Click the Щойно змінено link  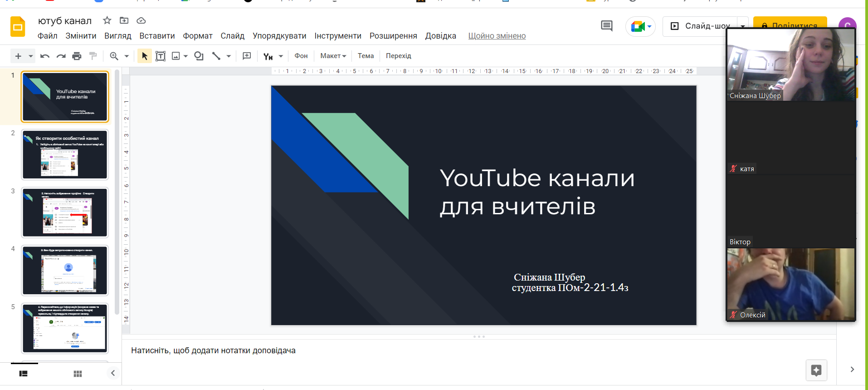click(x=497, y=36)
